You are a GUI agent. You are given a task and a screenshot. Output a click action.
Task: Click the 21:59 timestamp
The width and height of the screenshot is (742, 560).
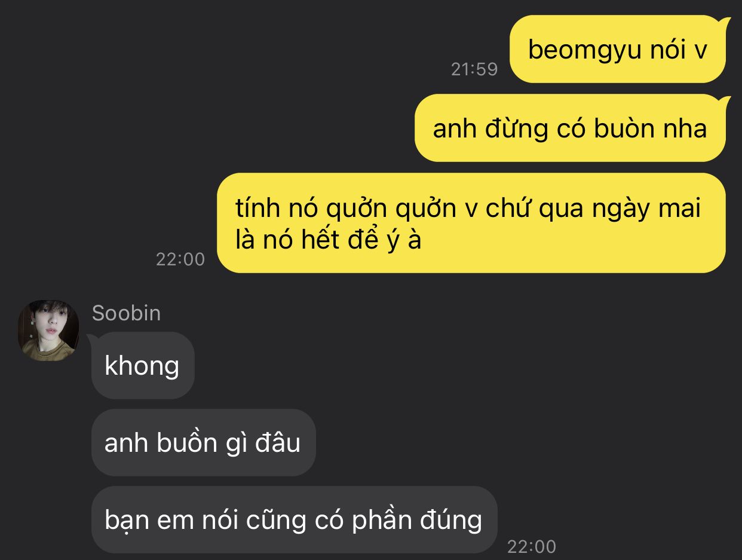tap(474, 69)
